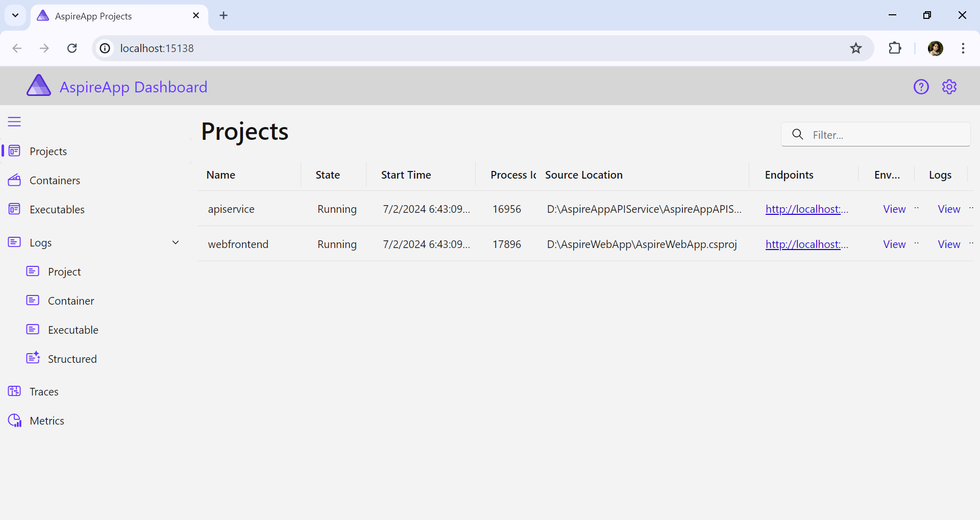Click the Executables sidebar icon
The height and width of the screenshot is (520, 980).
coord(14,209)
